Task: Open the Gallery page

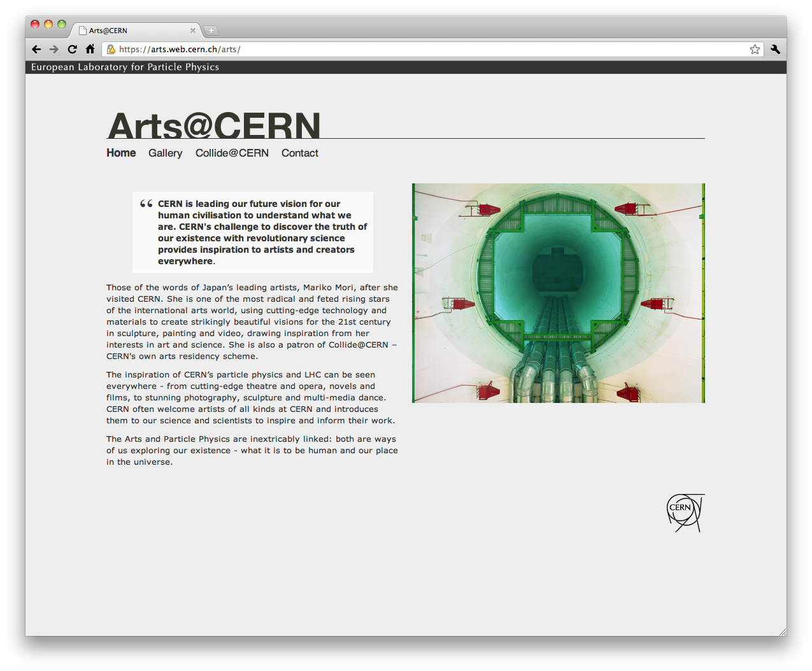Action: pyautogui.click(x=165, y=153)
